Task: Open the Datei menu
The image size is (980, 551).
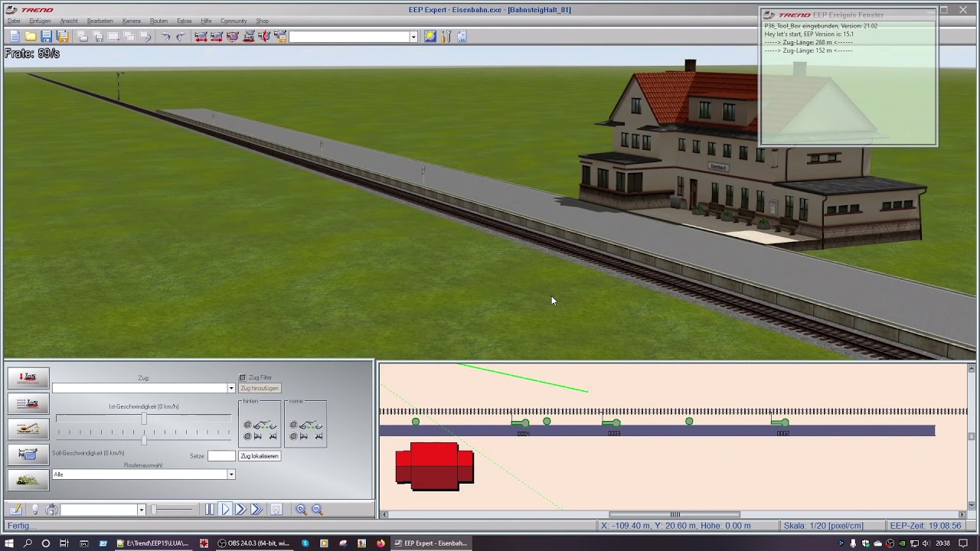Action: 14,21
